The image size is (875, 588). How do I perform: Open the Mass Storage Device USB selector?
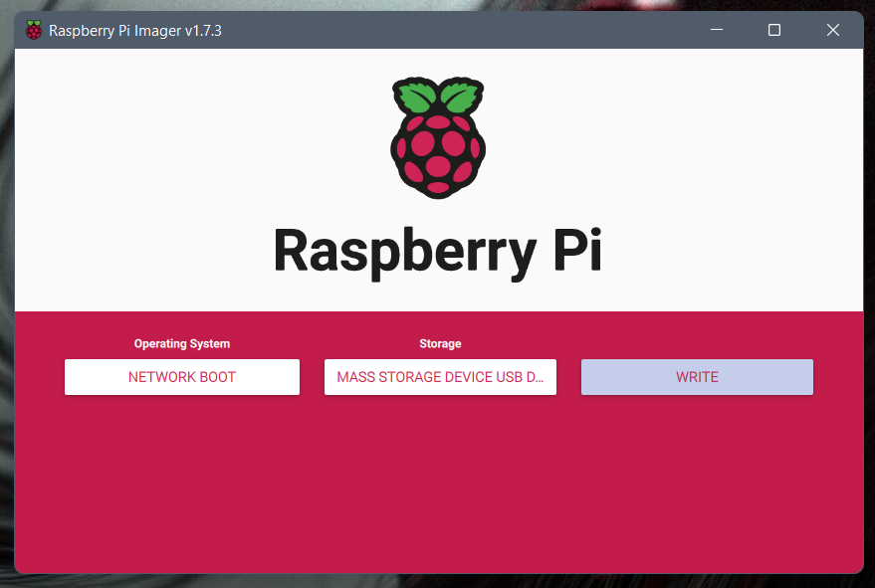click(440, 377)
